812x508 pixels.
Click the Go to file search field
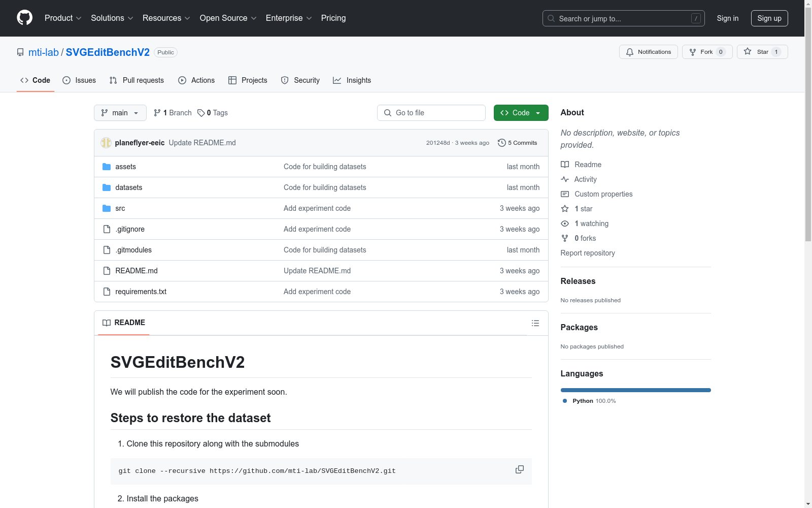(431, 113)
